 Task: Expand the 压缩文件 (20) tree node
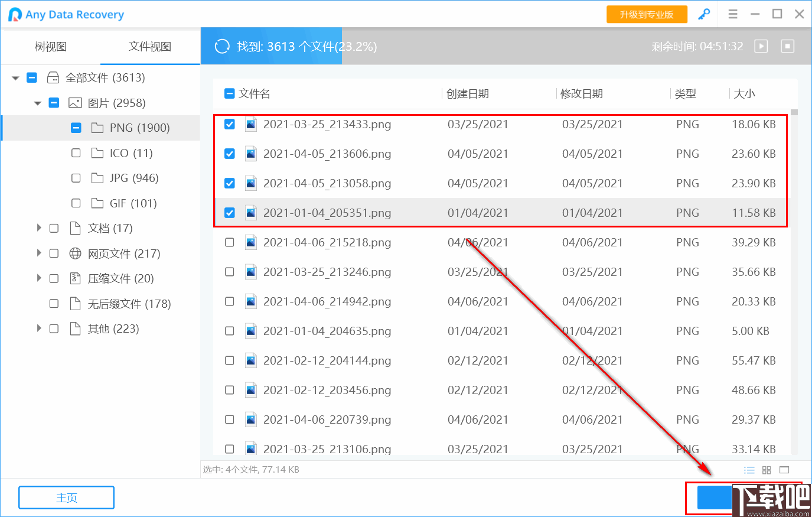pyautogui.click(x=39, y=278)
